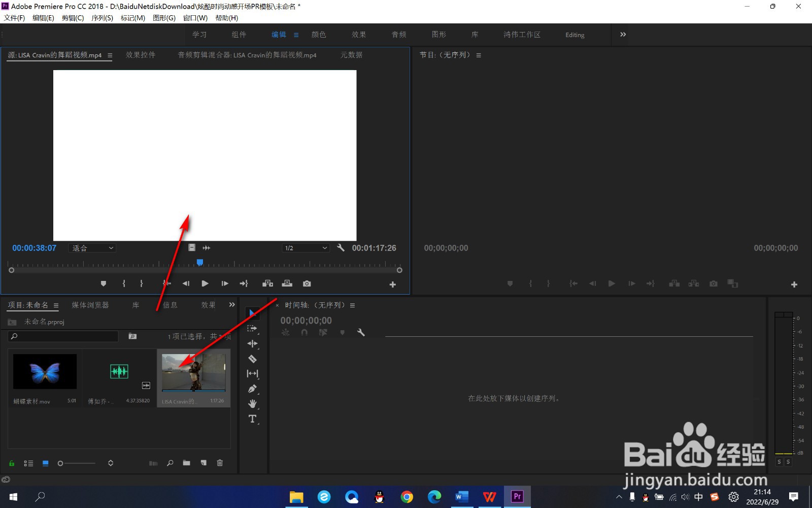Click the Source monitor playhead marker
Screen dimensions: 812x508
[x=200, y=263]
